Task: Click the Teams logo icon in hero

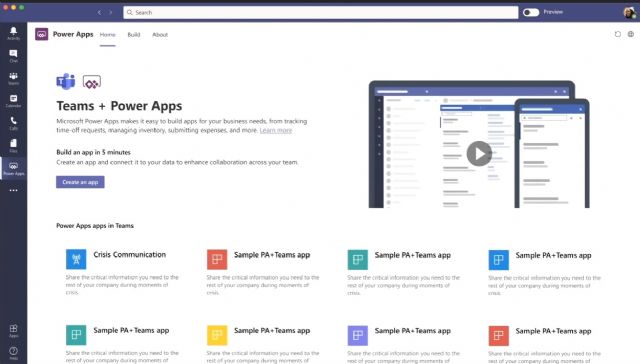Action: pos(66,82)
